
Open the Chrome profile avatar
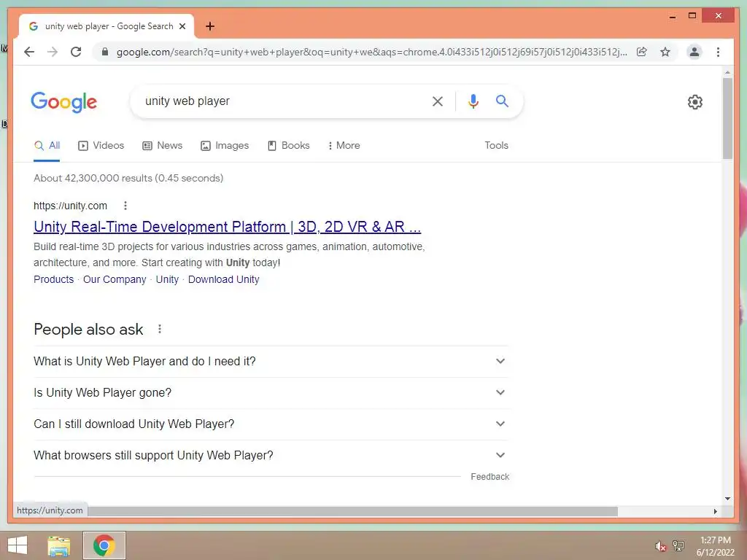click(694, 52)
